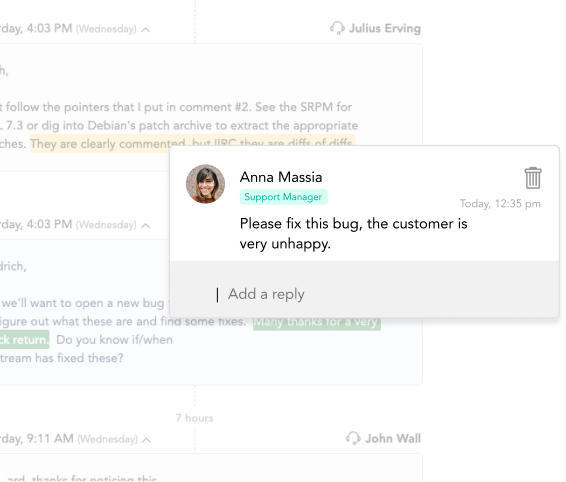Click the Support Manager role badge
566x482 pixels.
tap(283, 197)
